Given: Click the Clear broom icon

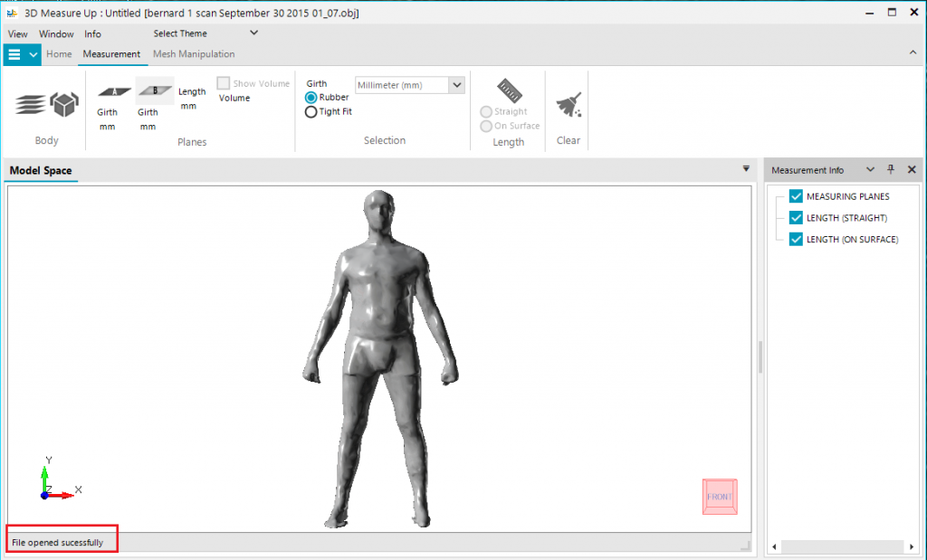Looking at the screenshot, I should [x=569, y=104].
